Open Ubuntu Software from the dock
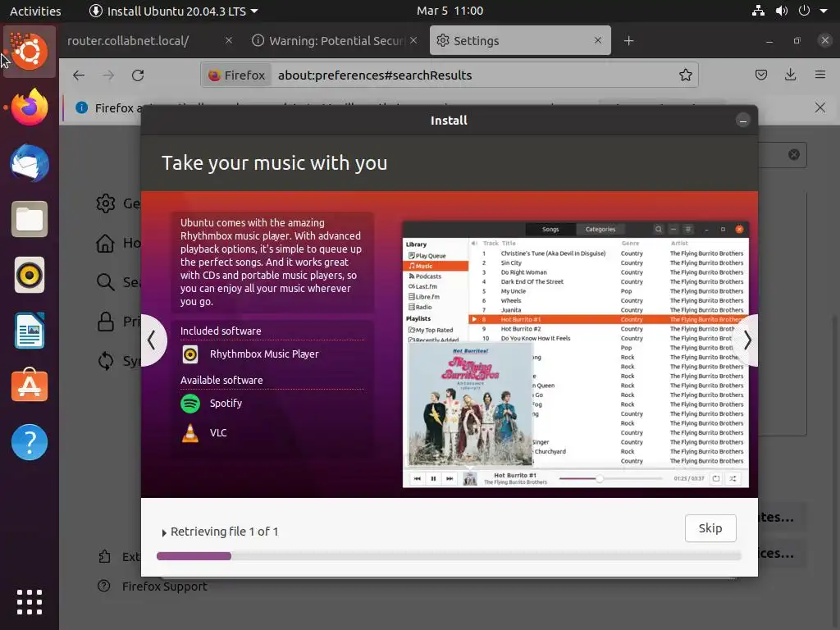The height and width of the screenshot is (630, 840). (x=30, y=386)
